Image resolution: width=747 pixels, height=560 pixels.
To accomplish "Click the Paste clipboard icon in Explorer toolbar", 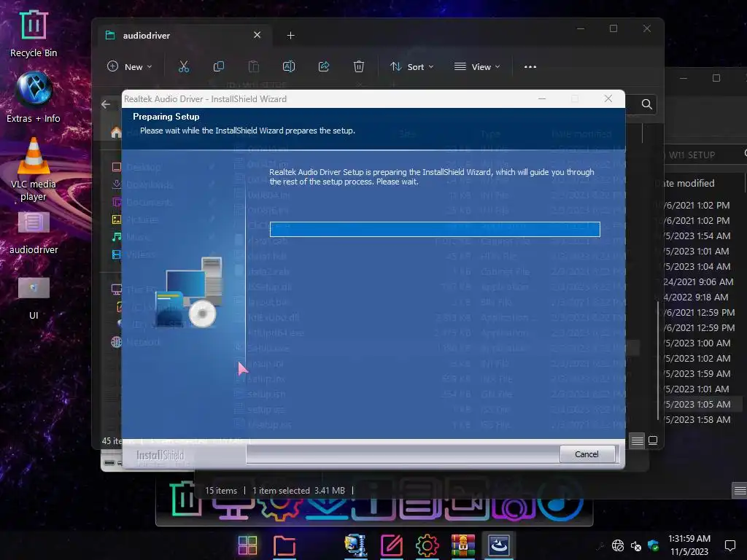I will 253,66.
